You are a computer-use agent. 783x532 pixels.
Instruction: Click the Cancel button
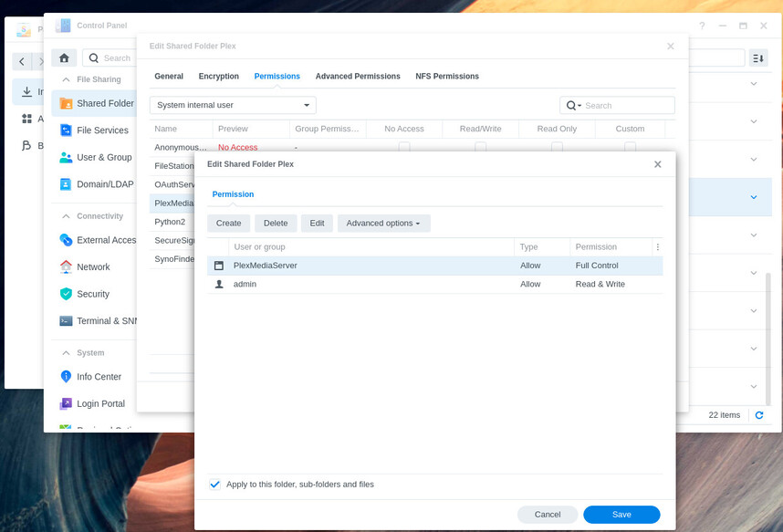click(548, 515)
